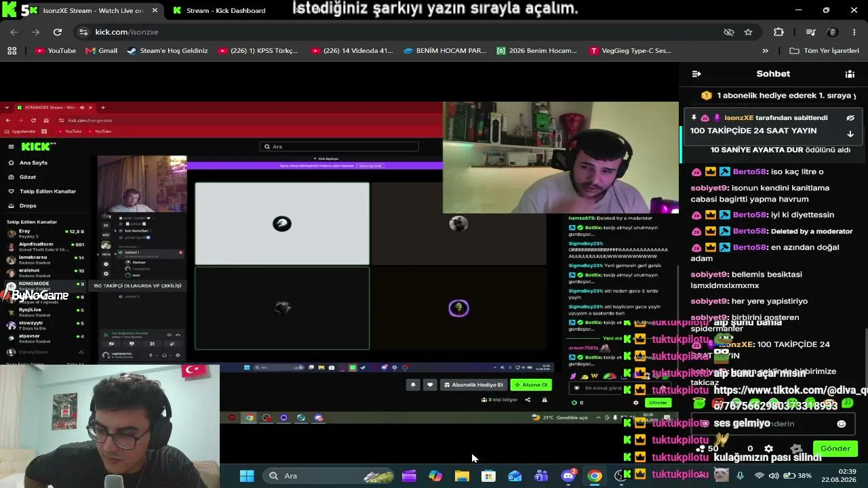Open the taskbar microphone indicator
This screenshot has width=868, height=488.
[x=740, y=476]
